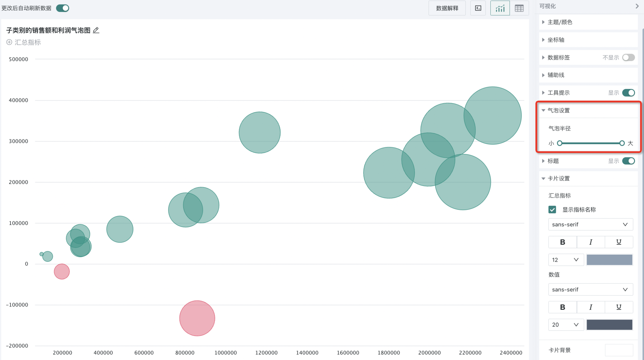Click the plus icon beside 汇总指标

click(9, 42)
